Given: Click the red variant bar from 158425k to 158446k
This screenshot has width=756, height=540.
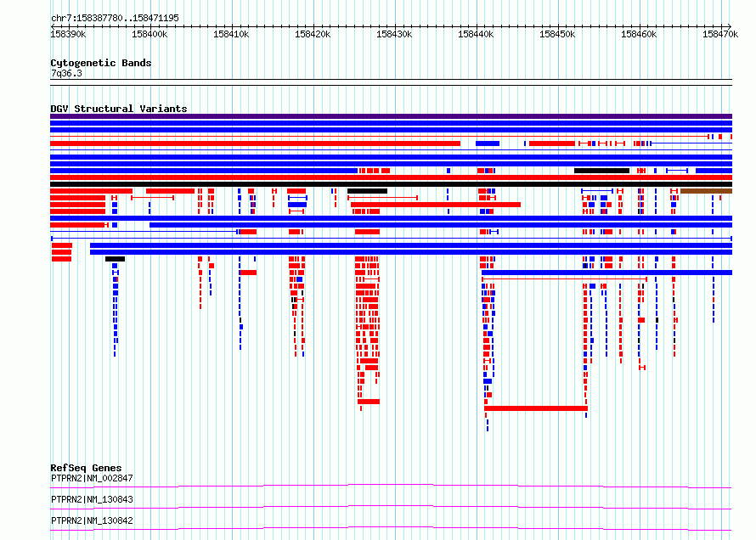Looking at the screenshot, I should coord(436,205).
